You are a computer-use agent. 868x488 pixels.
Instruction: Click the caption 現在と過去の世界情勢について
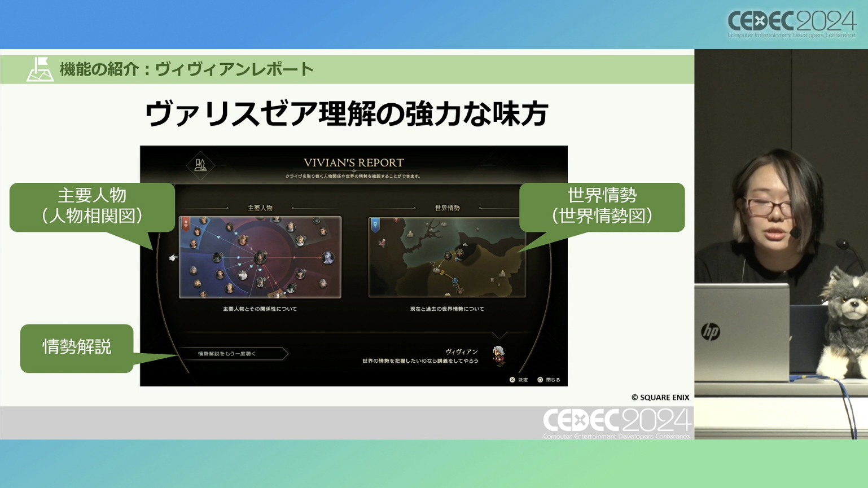(447, 309)
